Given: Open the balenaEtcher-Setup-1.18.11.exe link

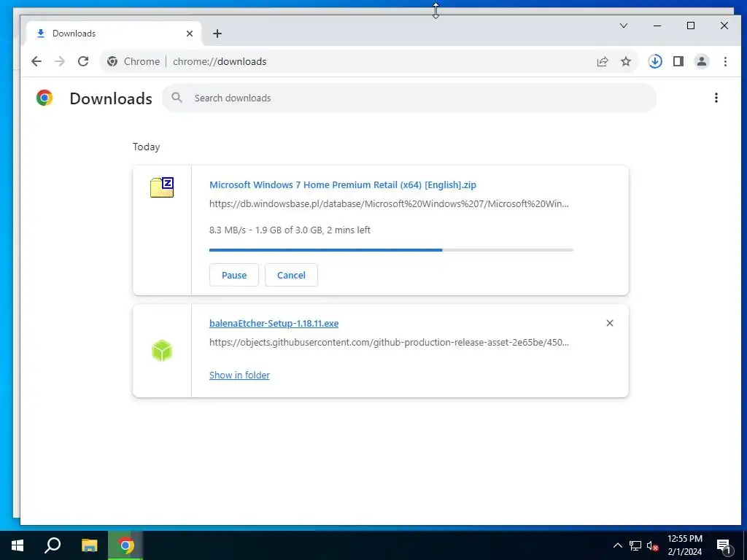Looking at the screenshot, I should point(274,323).
